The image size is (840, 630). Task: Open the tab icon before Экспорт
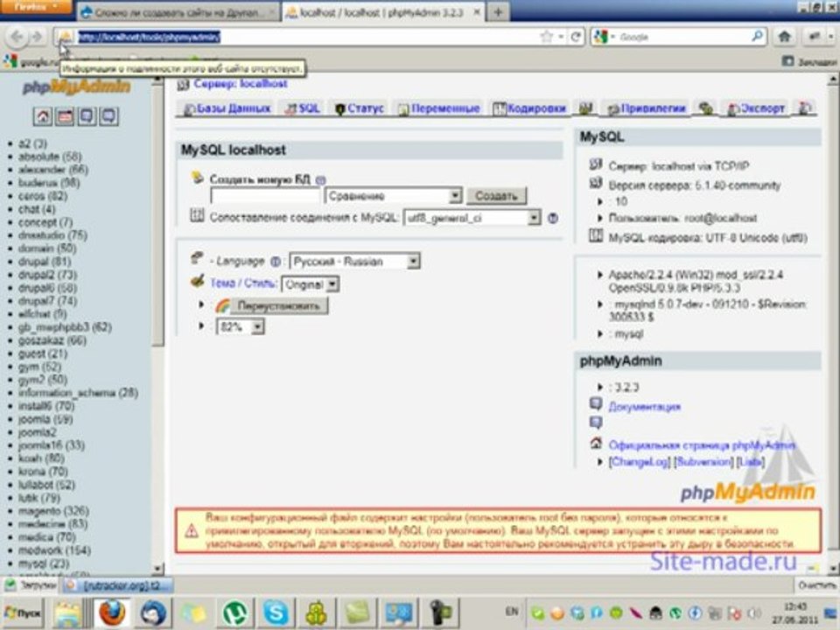706,108
